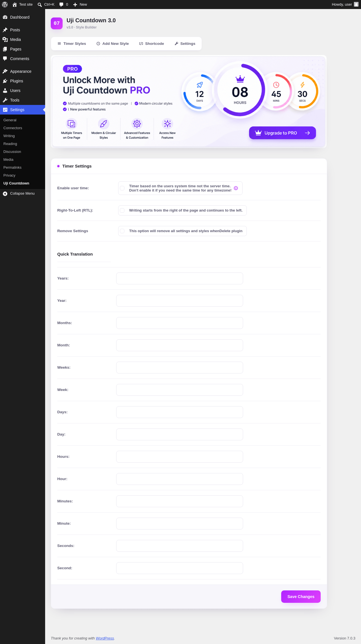Select Uji Countdown in Settings submenu
361x644 pixels.
[16, 183]
